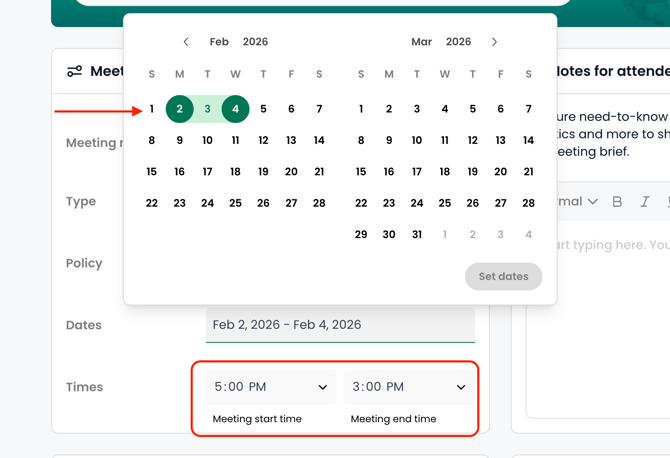670x458 pixels.
Task: Open the Meeting end time dropdown
Action: point(408,387)
